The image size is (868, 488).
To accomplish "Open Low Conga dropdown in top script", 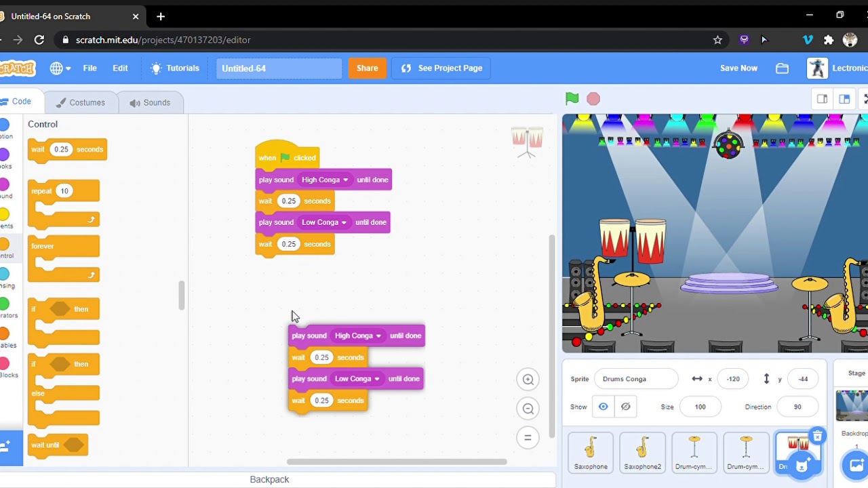I will coord(324,222).
